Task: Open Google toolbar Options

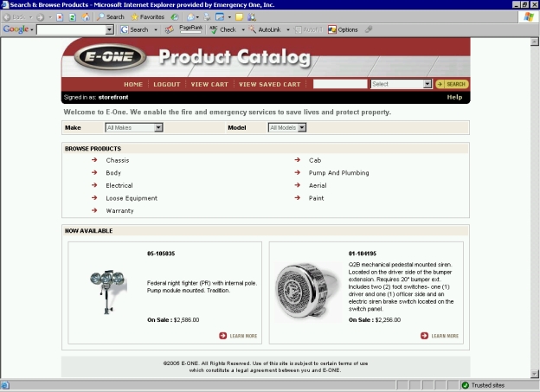Action: [x=343, y=29]
